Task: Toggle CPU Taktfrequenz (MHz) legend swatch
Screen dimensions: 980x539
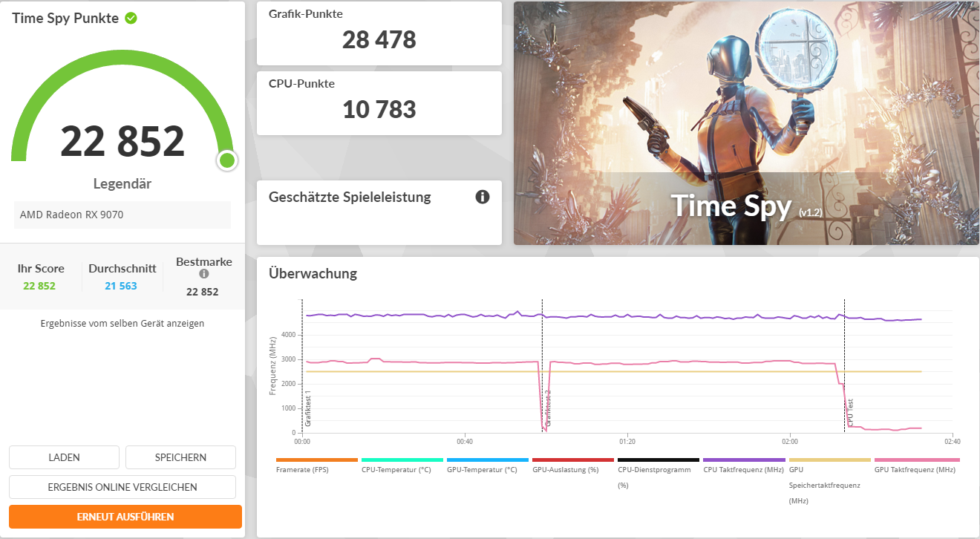Action: tap(744, 460)
